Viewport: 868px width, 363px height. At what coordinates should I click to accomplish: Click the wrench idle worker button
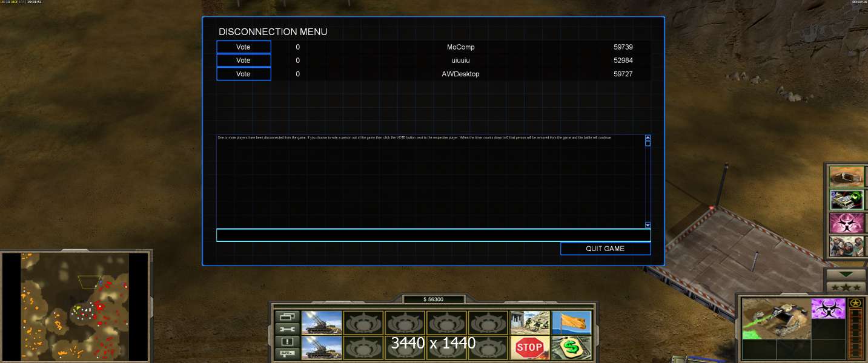point(287,329)
